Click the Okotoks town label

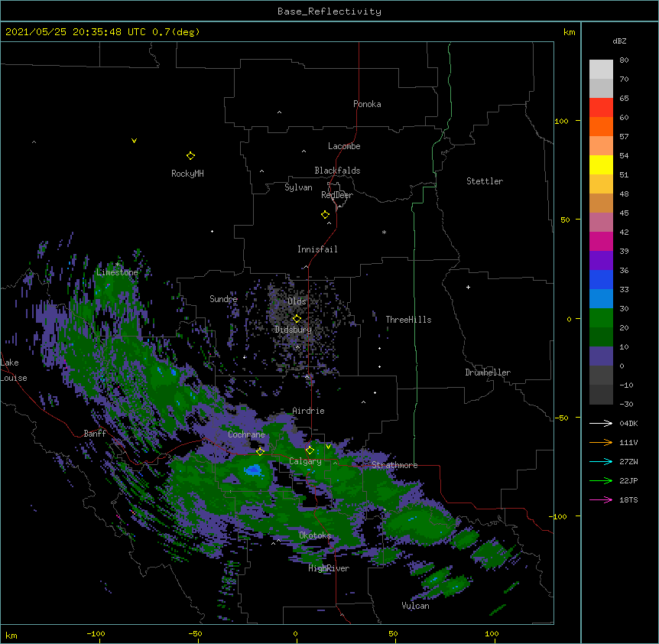tap(315, 535)
